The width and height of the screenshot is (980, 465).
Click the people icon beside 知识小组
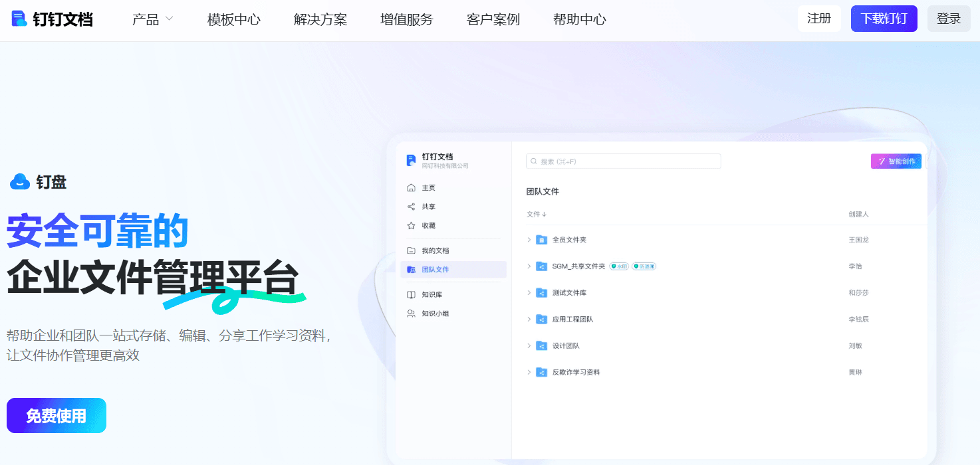click(411, 314)
